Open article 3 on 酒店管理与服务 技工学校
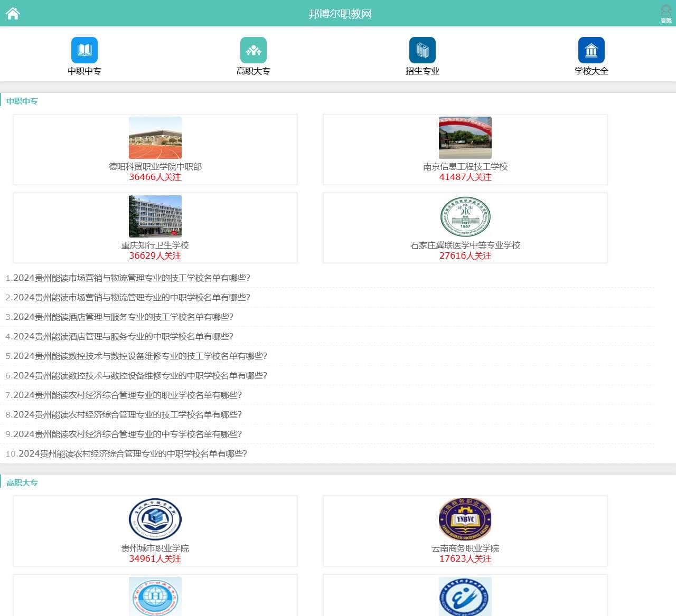The width and height of the screenshot is (676, 616). click(x=123, y=317)
